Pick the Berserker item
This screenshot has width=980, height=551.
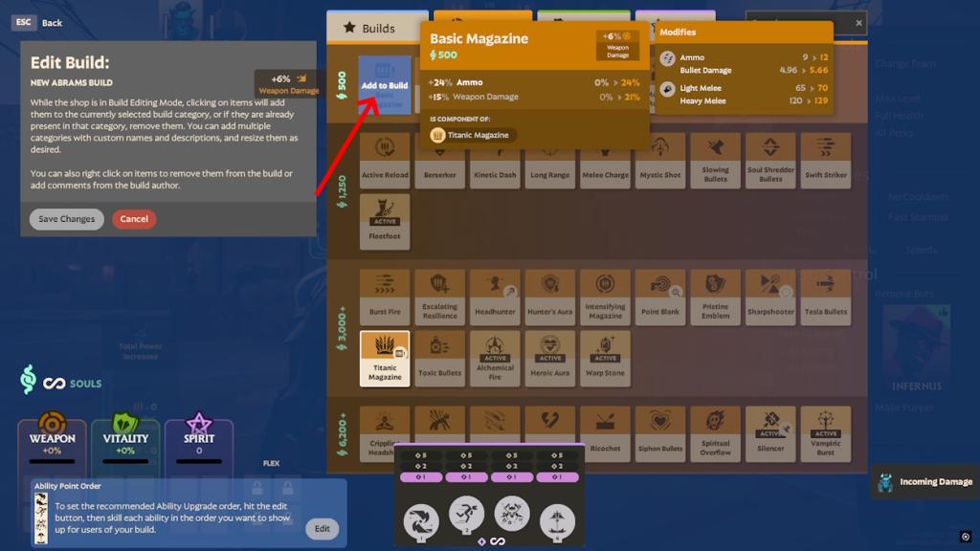coord(439,159)
